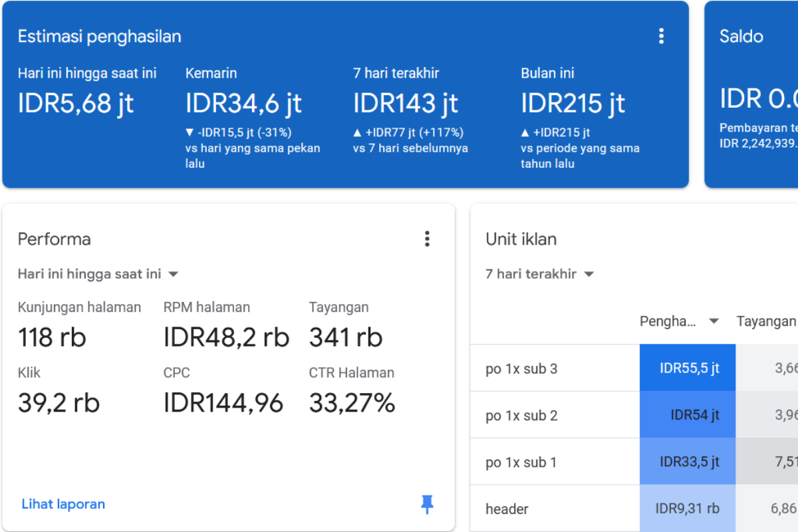Open the Estimasi penghasilan three-dot menu
798x532 pixels.
coord(661,36)
